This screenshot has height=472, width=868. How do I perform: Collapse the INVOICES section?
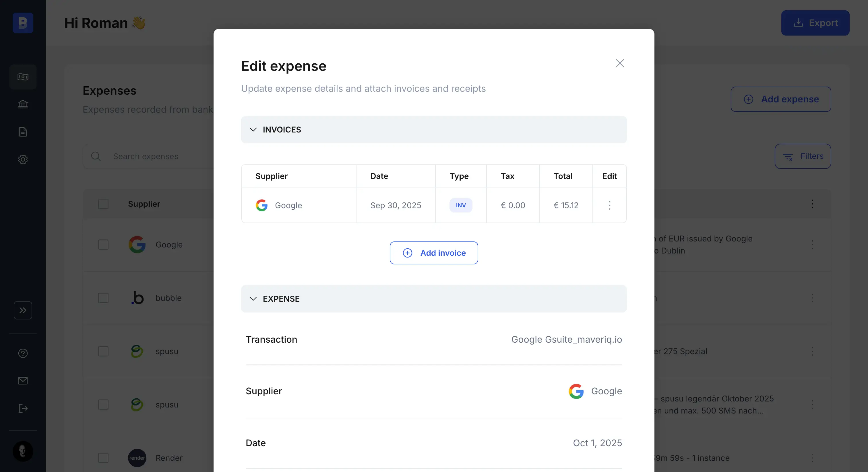coord(253,130)
